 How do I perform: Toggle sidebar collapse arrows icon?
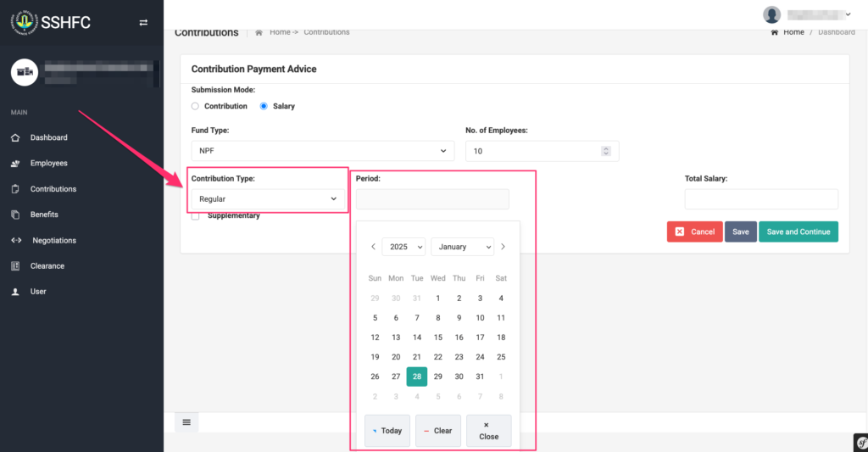[143, 23]
